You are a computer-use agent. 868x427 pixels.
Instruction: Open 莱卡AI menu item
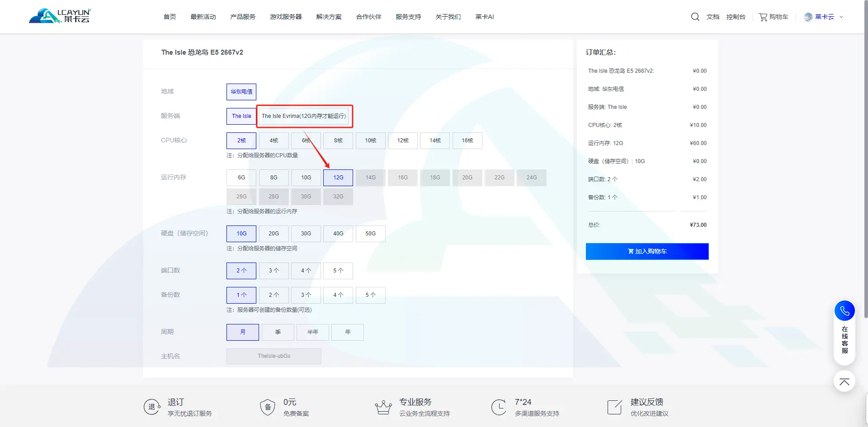pyautogui.click(x=485, y=17)
